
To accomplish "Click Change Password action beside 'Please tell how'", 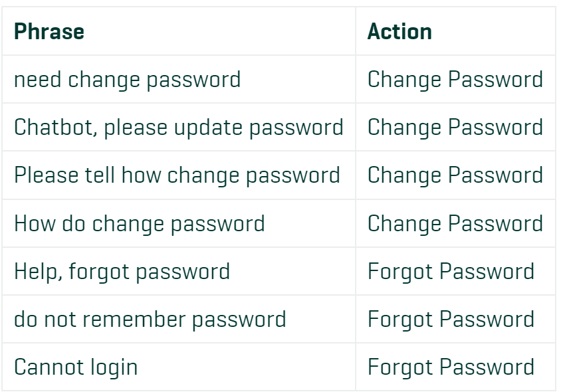I will tap(455, 175).
